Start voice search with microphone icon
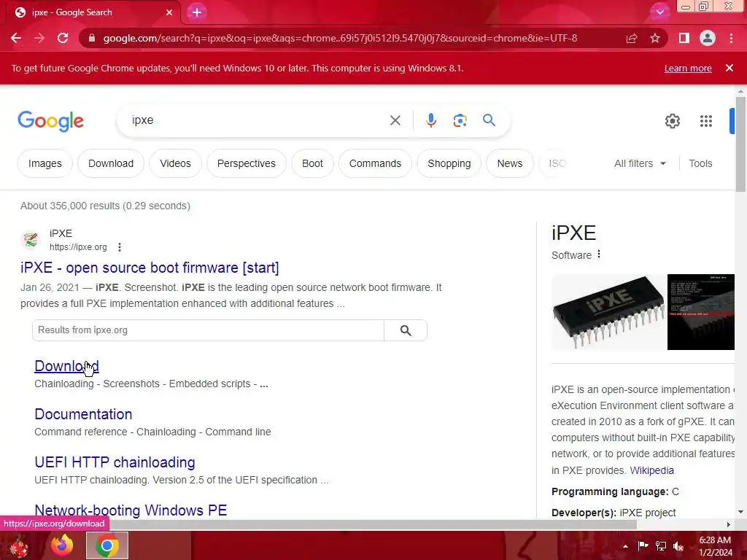Screen dimensions: 747x560 click(430, 120)
